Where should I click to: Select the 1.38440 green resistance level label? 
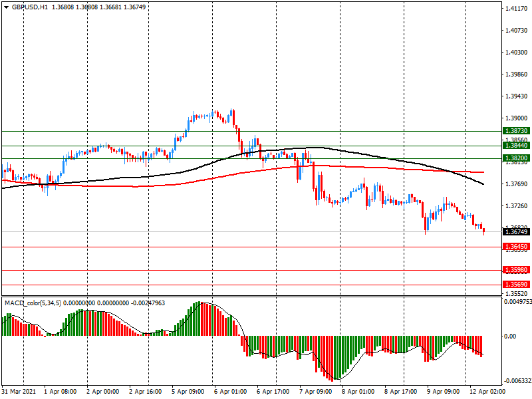pos(516,146)
